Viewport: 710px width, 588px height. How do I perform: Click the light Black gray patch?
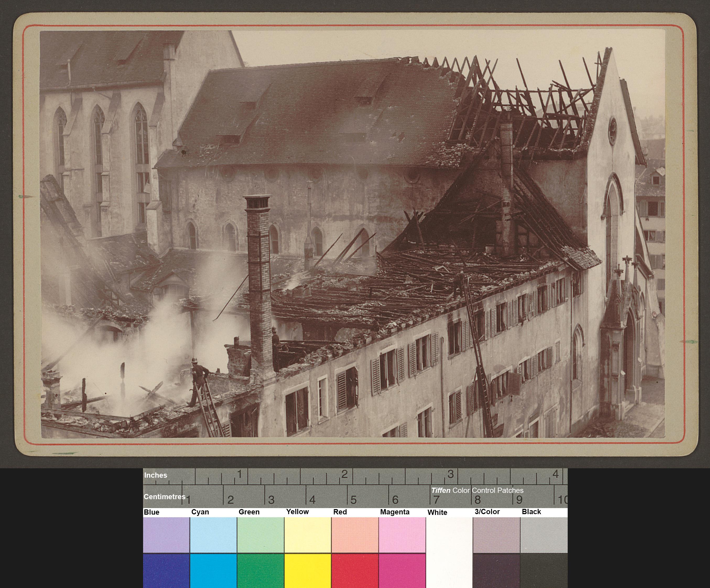coord(544,535)
